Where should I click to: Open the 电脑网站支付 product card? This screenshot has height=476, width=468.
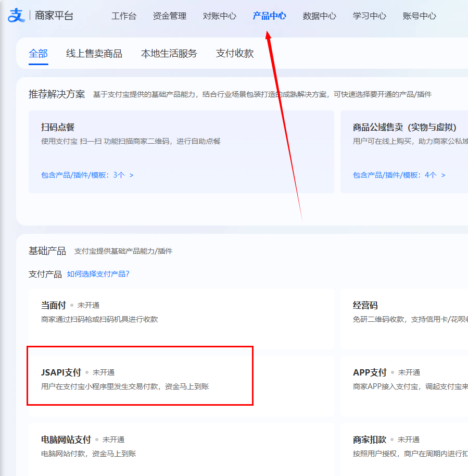click(x=181, y=449)
